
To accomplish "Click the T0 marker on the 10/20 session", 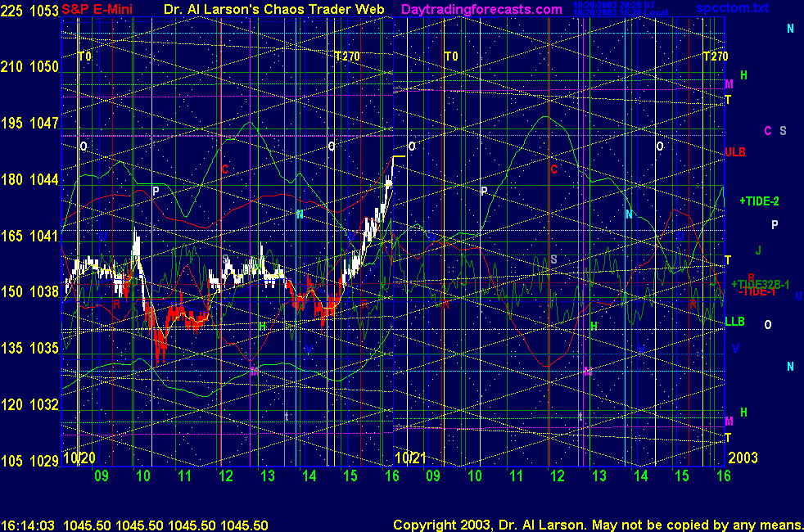I will pyautogui.click(x=85, y=56).
